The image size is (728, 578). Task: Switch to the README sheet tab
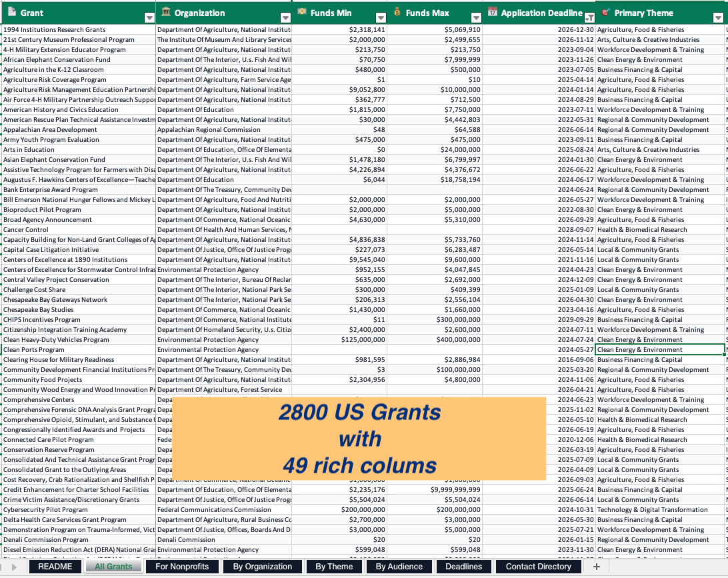point(55,567)
